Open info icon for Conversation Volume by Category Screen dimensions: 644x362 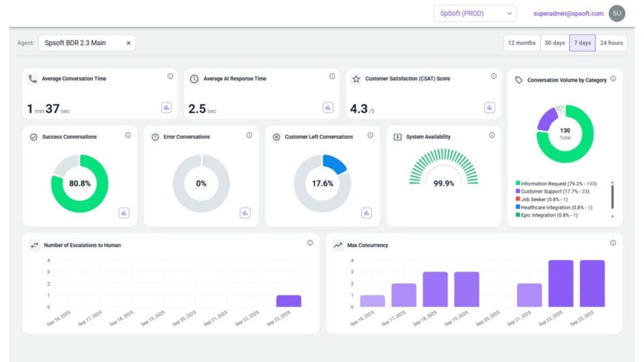pos(613,79)
